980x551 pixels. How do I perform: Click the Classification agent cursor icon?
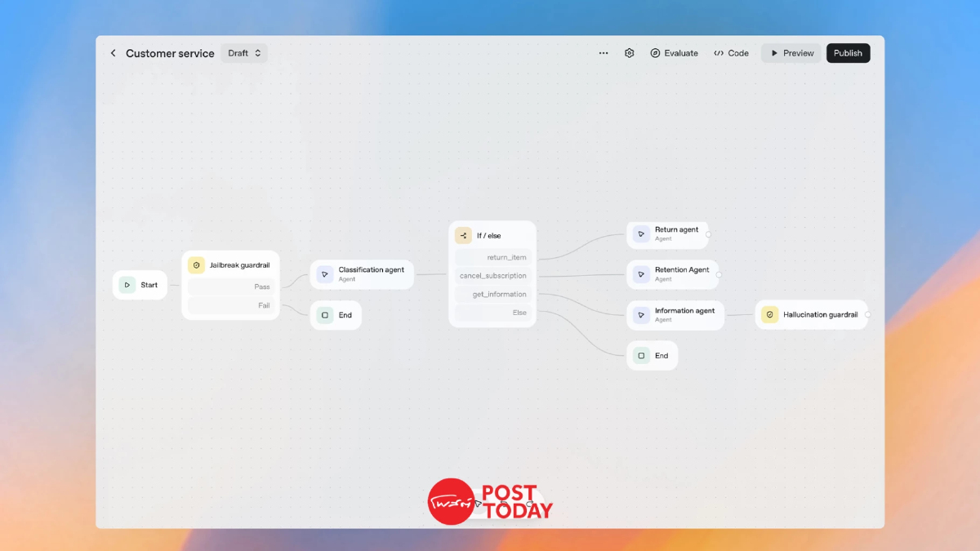[325, 274]
